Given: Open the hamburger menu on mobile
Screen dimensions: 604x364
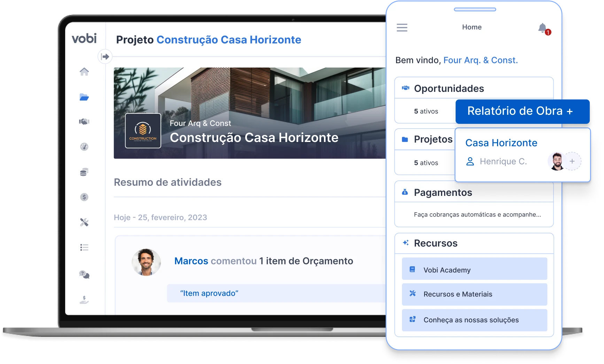Looking at the screenshot, I should [402, 27].
